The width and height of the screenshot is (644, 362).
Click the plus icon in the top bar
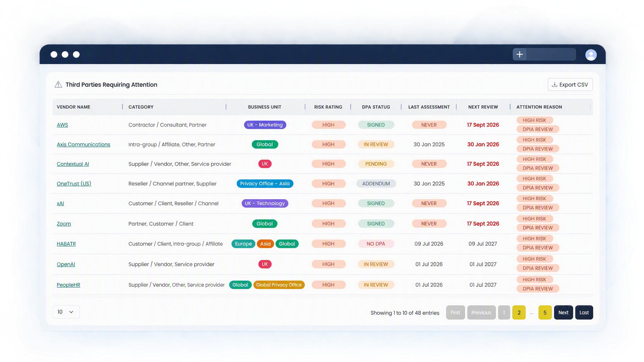(x=519, y=54)
